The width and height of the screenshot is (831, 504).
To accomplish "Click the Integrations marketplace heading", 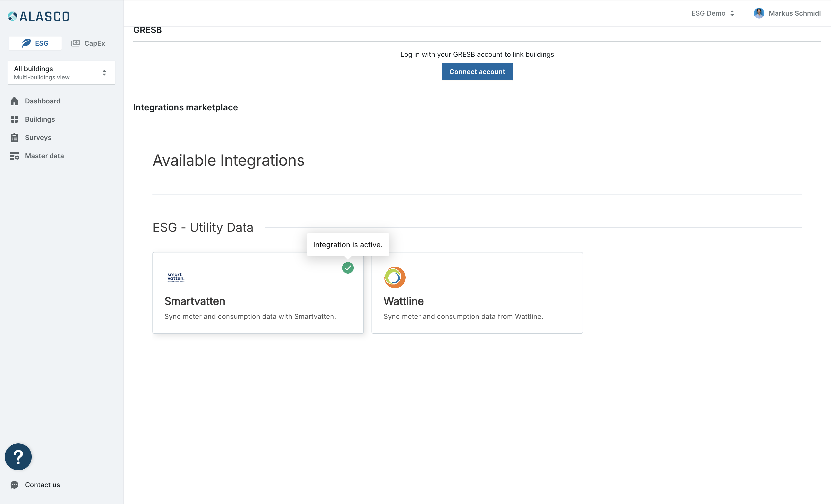I will [x=185, y=107].
